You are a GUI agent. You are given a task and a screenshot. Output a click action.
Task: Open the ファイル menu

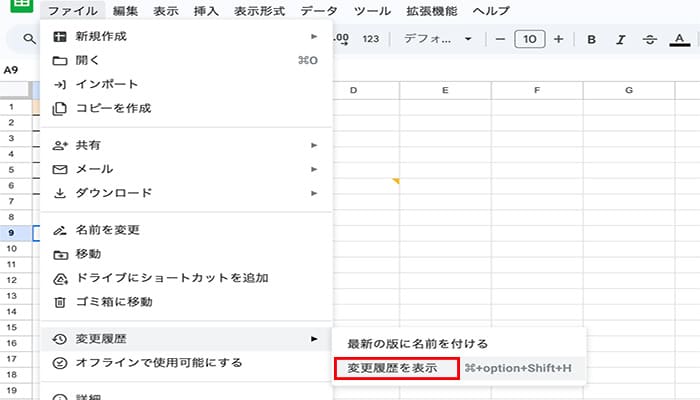tap(73, 11)
